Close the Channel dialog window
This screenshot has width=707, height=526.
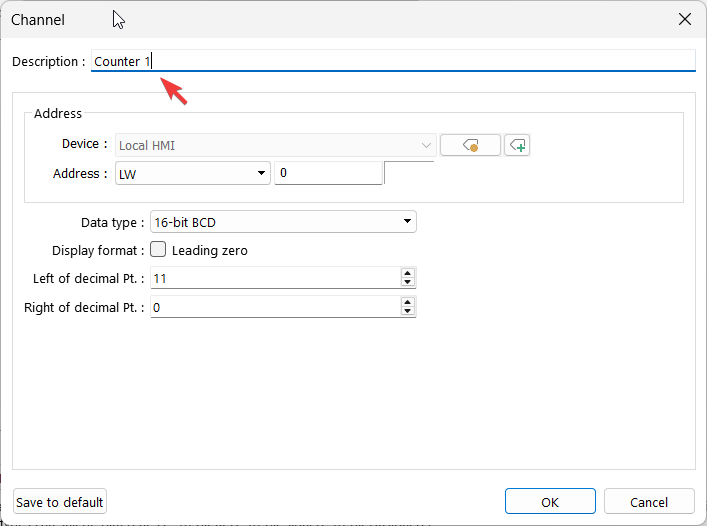[685, 19]
